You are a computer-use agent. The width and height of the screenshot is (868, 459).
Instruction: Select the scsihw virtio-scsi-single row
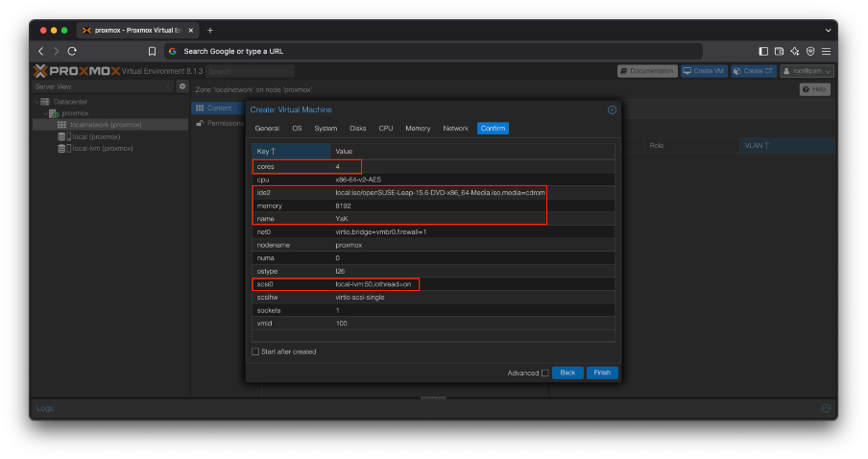433,298
